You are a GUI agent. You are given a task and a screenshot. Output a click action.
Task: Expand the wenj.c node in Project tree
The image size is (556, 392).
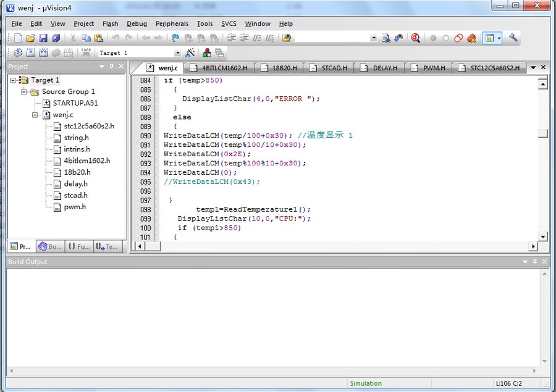click(x=36, y=114)
